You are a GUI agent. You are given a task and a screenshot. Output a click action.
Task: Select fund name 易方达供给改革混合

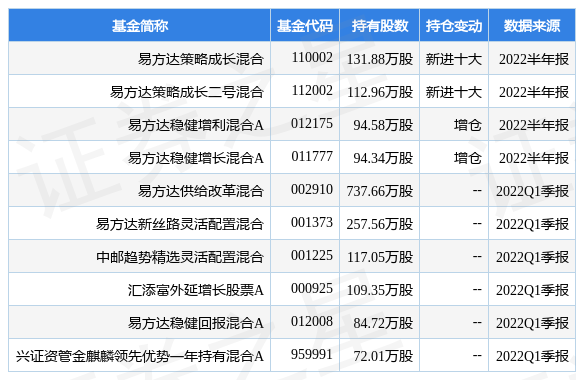click(x=201, y=191)
